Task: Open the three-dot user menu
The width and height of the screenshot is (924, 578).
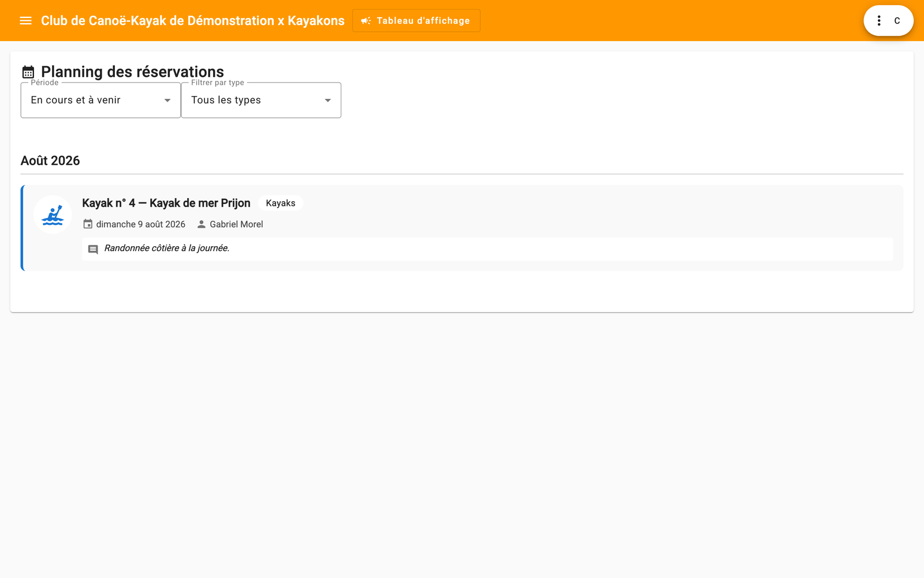Action: coord(879,21)
